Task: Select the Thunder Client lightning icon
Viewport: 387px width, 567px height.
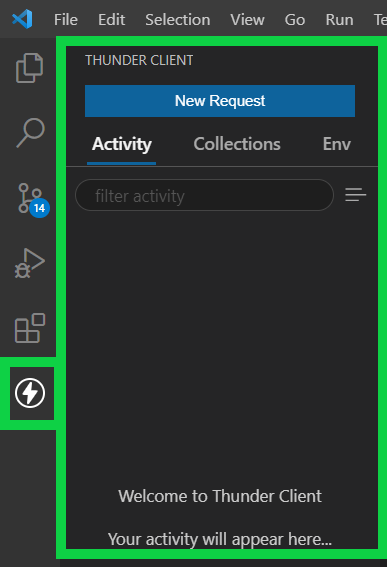Action: (x=30, y=393)
